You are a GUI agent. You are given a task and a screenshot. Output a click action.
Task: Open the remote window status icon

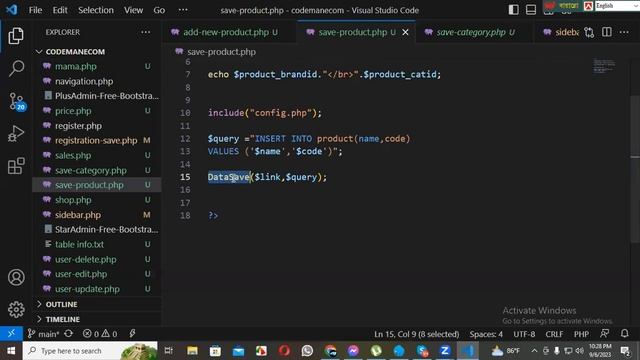click(11, 333)
